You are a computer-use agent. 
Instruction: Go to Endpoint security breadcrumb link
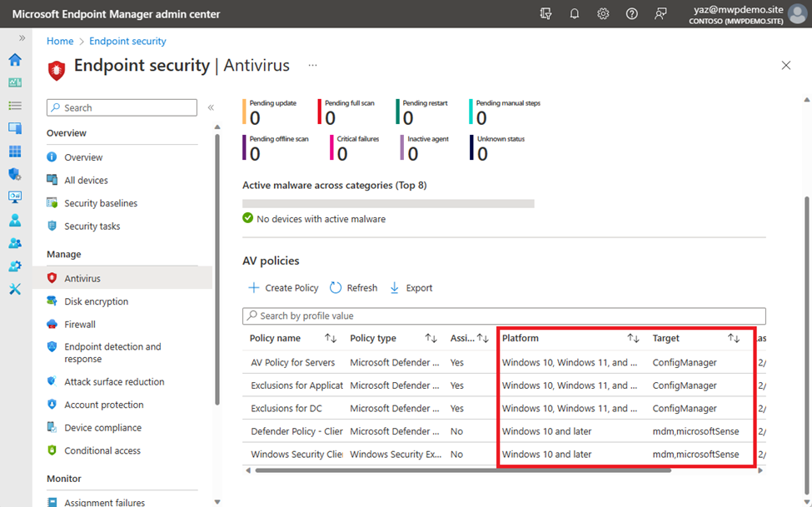(127, 41)
